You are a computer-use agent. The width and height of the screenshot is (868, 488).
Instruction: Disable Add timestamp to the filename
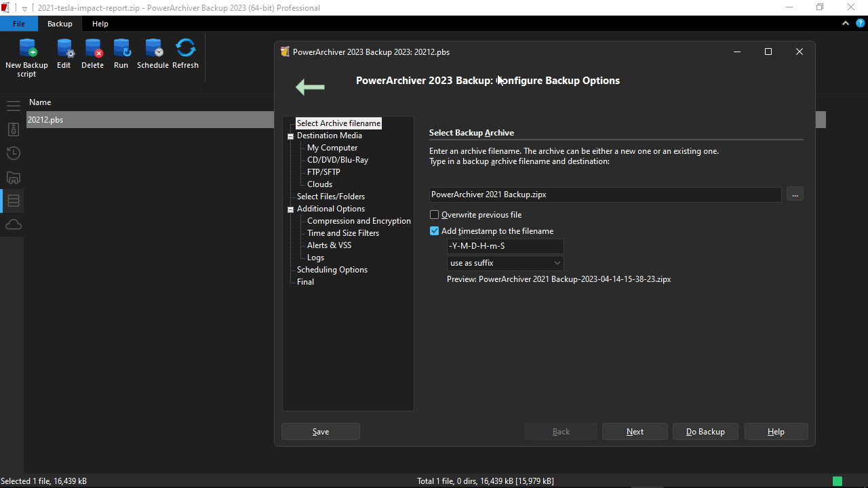point(434,230)
